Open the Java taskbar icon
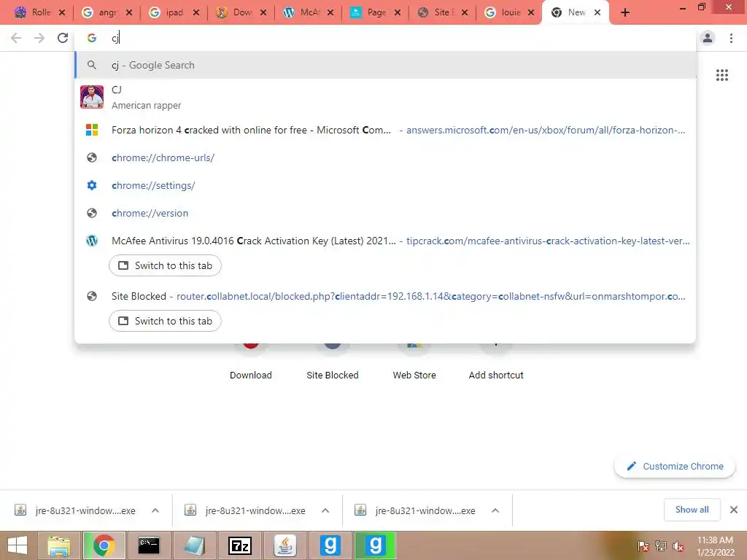 pos(285,545)
